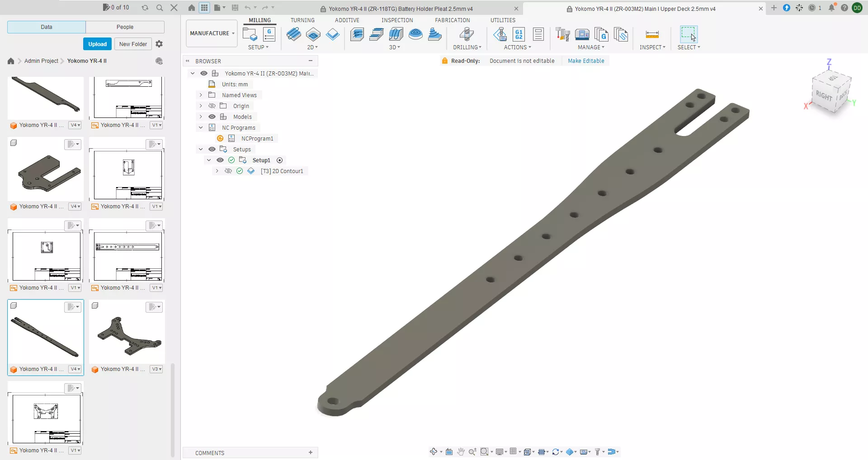Click the Post Process G1 G2 icon

coord(519,34)
